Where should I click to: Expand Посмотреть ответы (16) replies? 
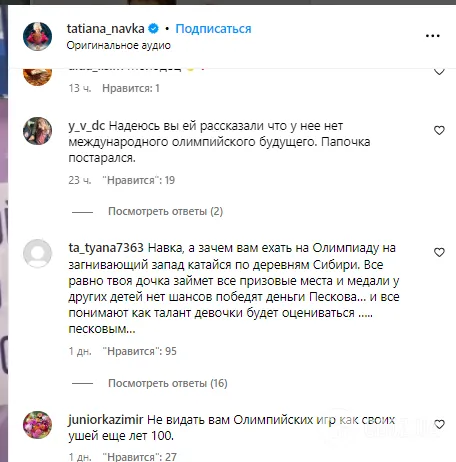coord(168,383)
